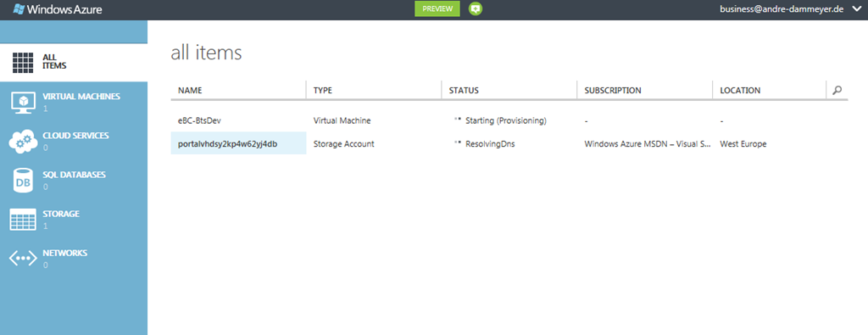
Task: Click the ResolvingDns status text
Action: [x=491, y=144]
